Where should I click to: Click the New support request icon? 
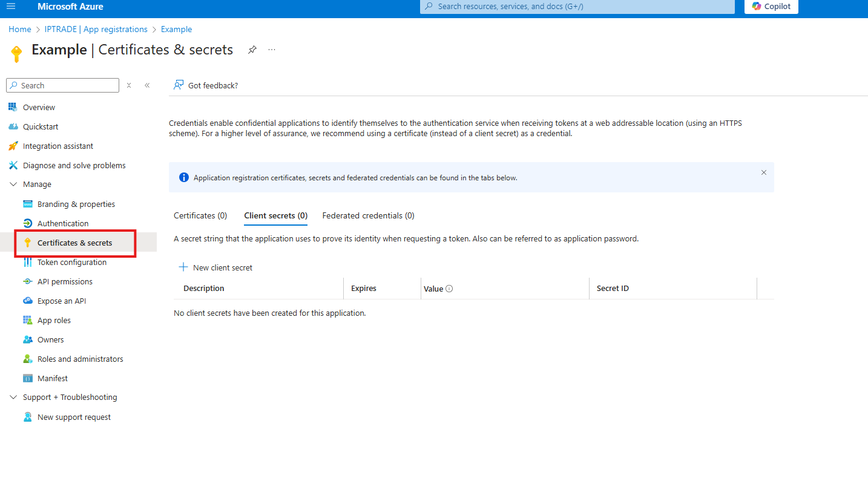[27, 417]
